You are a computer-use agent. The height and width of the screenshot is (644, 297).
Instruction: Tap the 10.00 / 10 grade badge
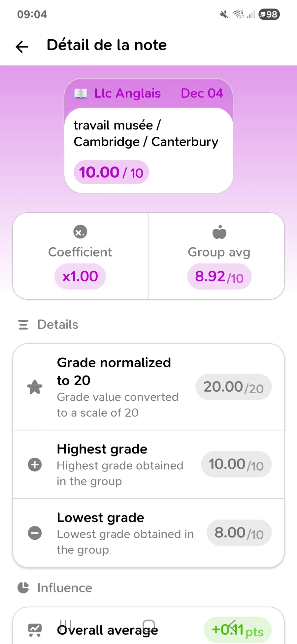111,172
